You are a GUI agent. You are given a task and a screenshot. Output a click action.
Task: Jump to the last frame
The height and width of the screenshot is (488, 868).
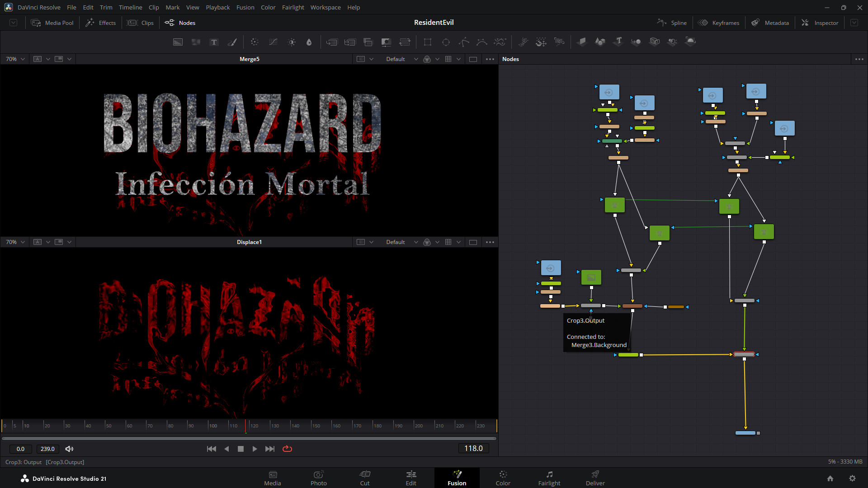(x=270, y=449)
